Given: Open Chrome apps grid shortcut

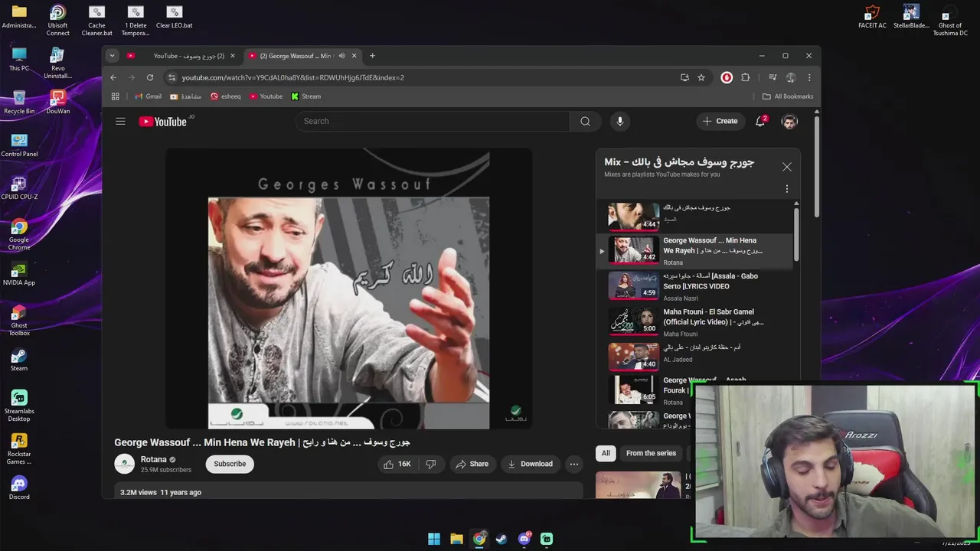Looking at the screenshot, I should coord(116,96).
